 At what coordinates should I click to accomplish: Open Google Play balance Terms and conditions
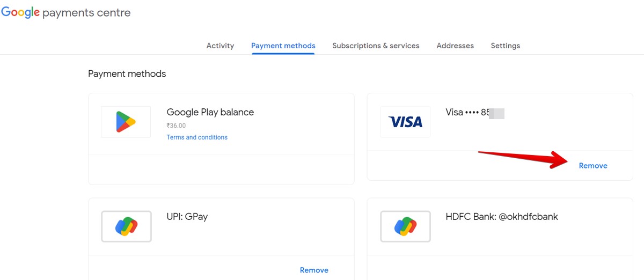coord(197,137)
